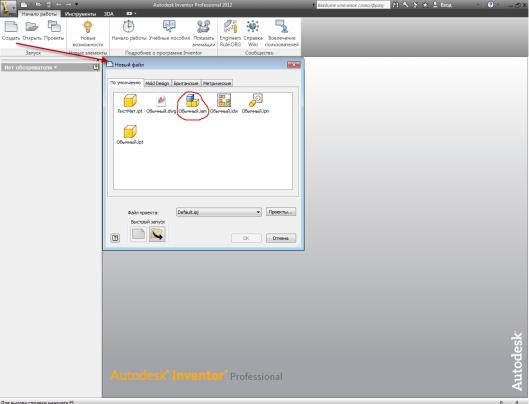Viewport: 529px width, 404px height.
Task: Open the Inventor application menu button
Action: 8,8
